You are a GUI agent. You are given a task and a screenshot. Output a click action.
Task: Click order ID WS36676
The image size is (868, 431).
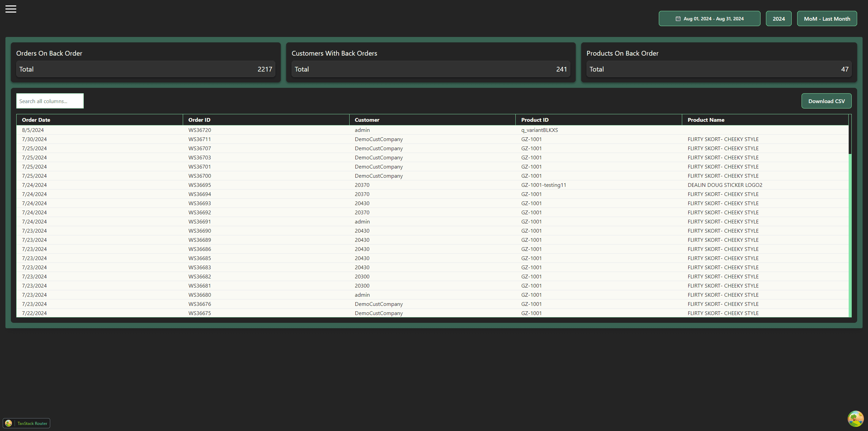click(200, 304)
